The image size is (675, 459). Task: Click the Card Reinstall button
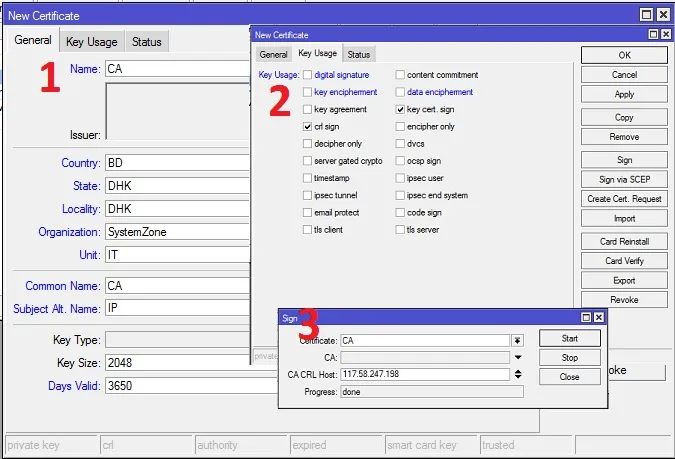click(x=624, y=242)
